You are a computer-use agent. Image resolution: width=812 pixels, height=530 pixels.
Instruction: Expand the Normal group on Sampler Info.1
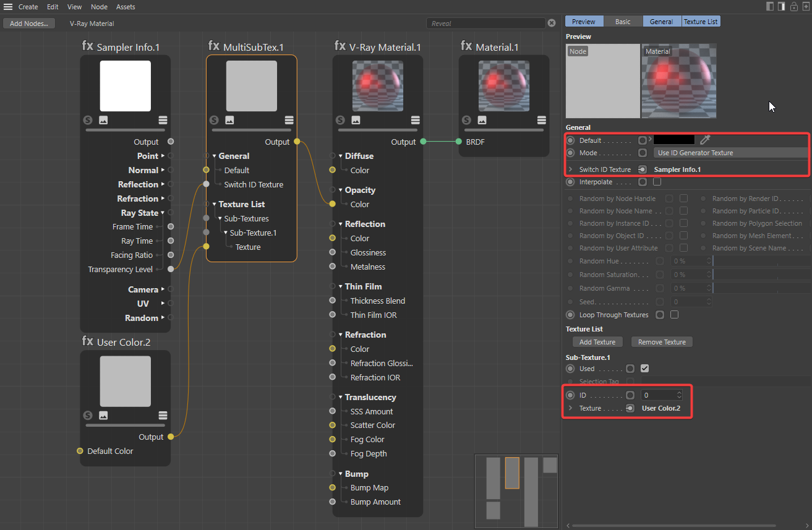pyautogui.click(x=163, y=170)
